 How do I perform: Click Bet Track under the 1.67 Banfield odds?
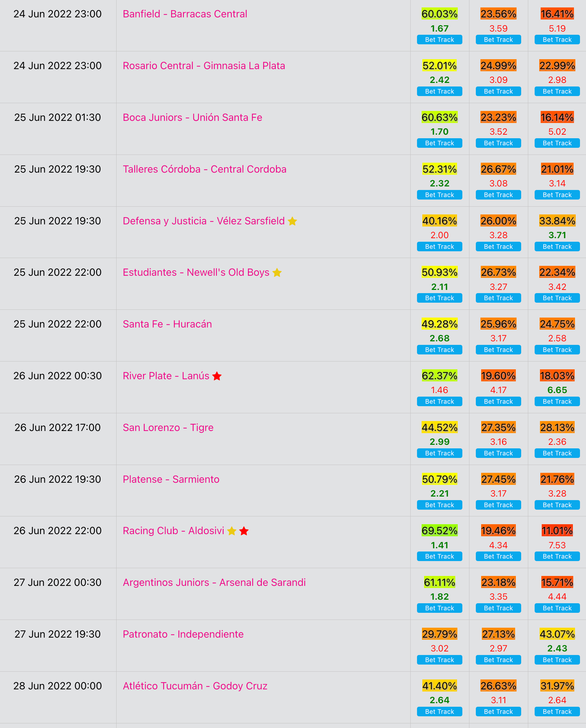439,40
